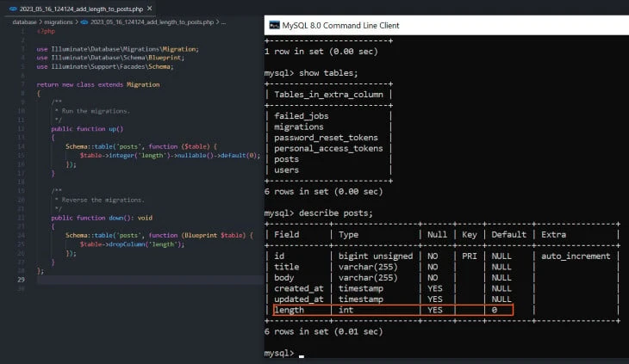Image resolution: width=629 pixels, height=364 pixels.
Task: Click the $table->integer('length') code line
Action: point(170,156)
